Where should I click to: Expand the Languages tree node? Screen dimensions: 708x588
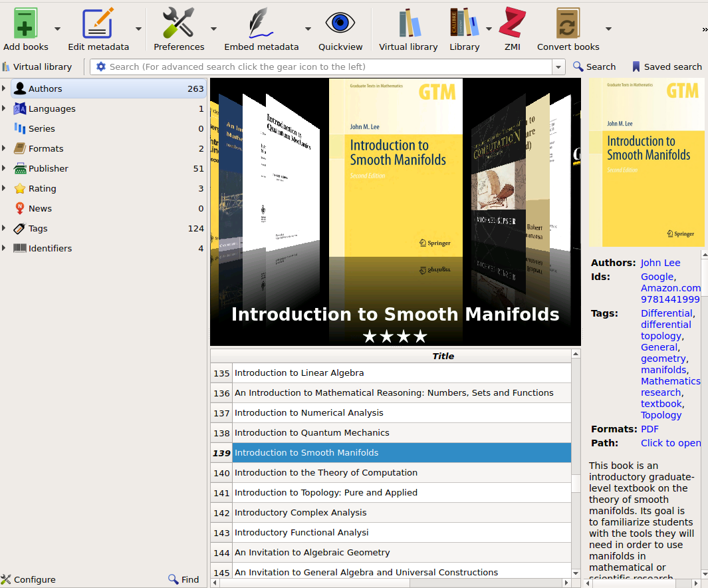tap(3, 108)
